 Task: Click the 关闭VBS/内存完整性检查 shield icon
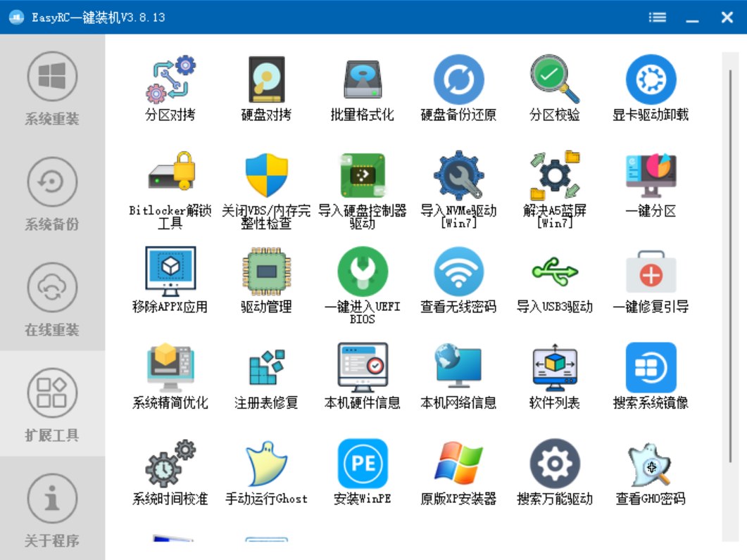266,175
